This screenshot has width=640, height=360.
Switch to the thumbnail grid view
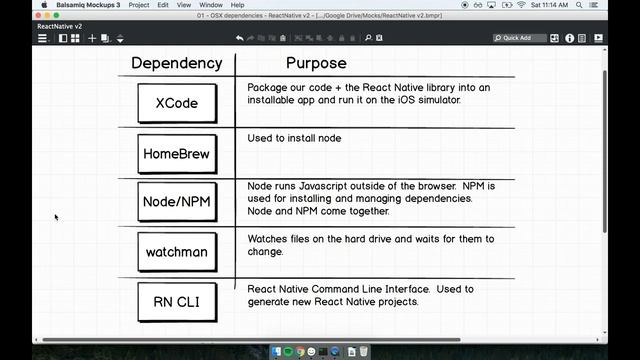pyautogui.click(x=75, y=38)
